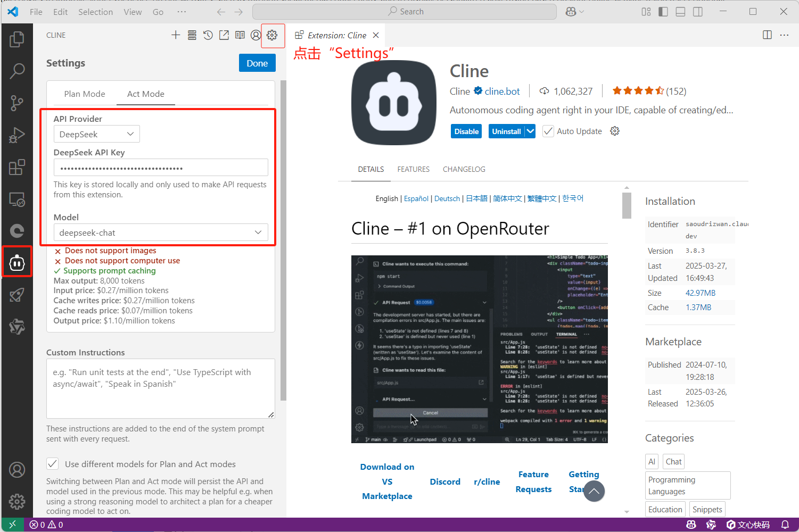Switch to Act Mode tab
The image size is (799, 532).
pyautogui.click(x=146, y=94)
